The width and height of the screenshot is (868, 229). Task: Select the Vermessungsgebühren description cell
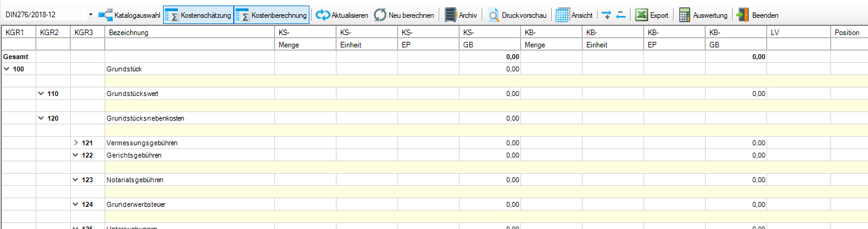click(189, 143)
